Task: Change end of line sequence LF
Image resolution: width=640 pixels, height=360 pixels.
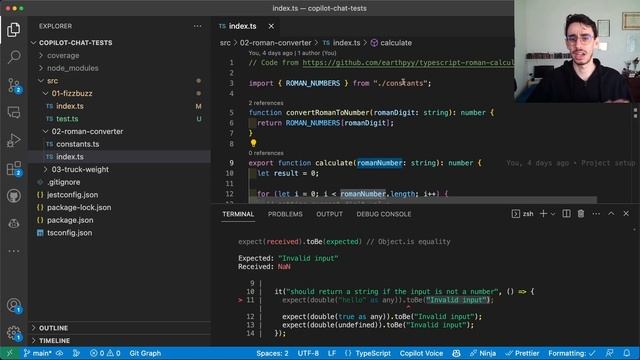Action: [x=331, y=353]
